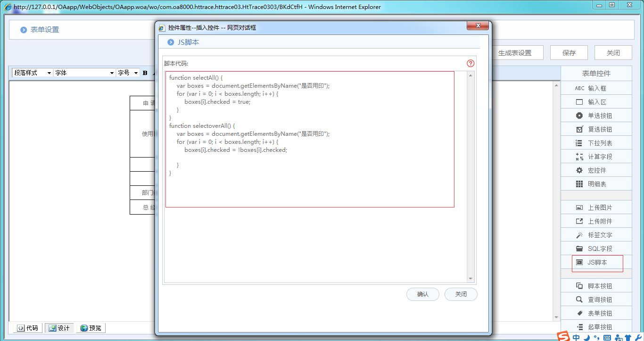Add a 明细表 detail table control
The image size is (644, 341).
[596, 184]
